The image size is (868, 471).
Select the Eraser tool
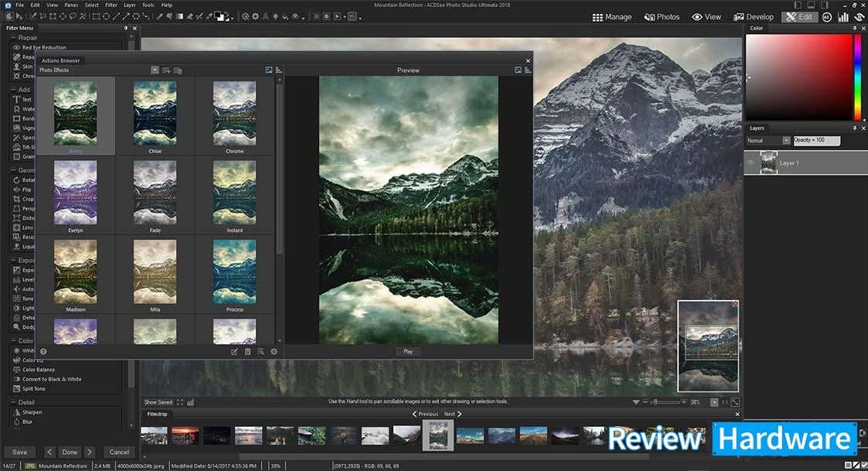189,16
